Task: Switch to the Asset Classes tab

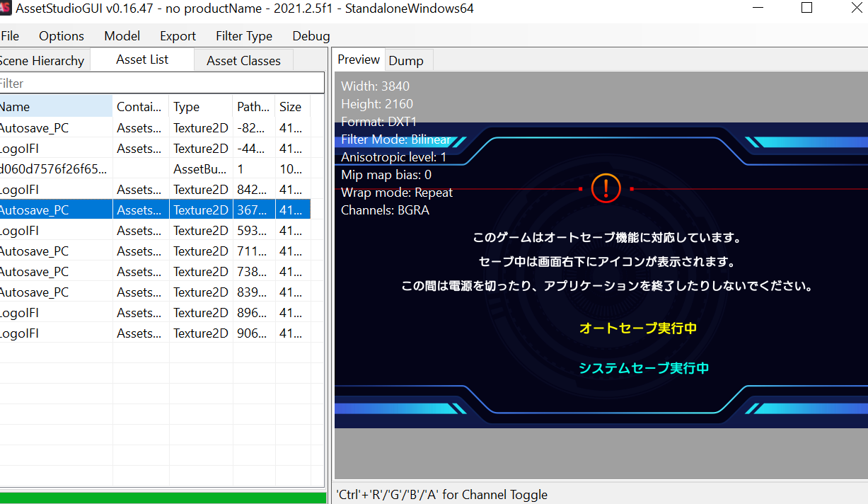Action: (x=243, y=61)
